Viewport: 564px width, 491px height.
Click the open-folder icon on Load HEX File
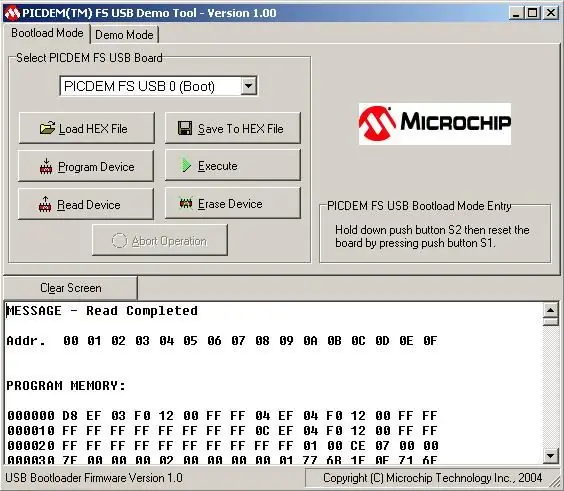click(47, 128)
